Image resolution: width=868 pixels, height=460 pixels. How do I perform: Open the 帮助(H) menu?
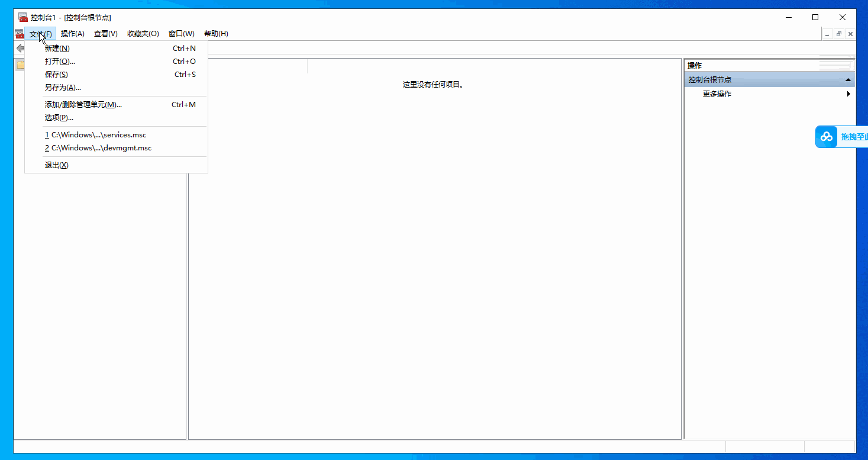point(216,34)
